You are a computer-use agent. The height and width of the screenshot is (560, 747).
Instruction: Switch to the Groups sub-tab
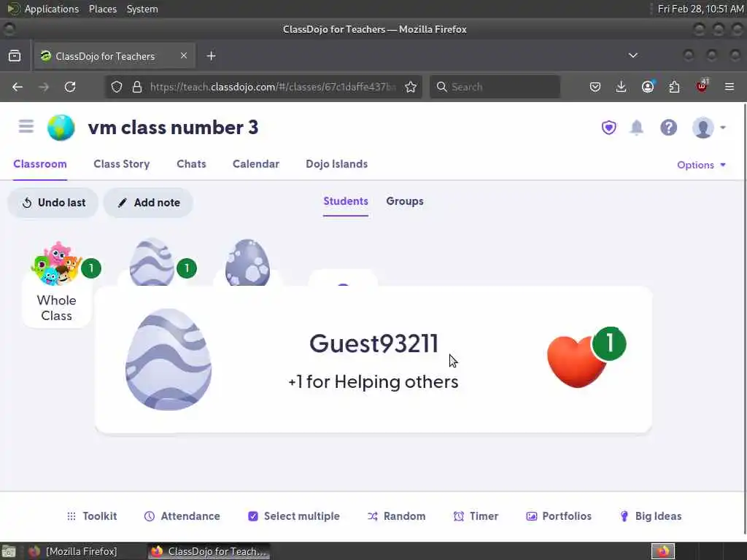[404, 201]
